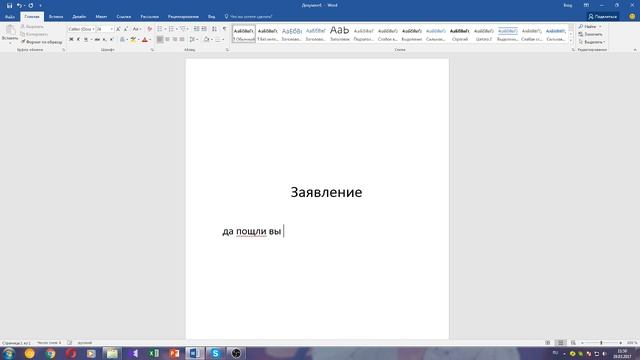The image size is (640, 360).
Task: Click the 'Что вы хотите сделать' search box
Action: (x=248, y=17)
